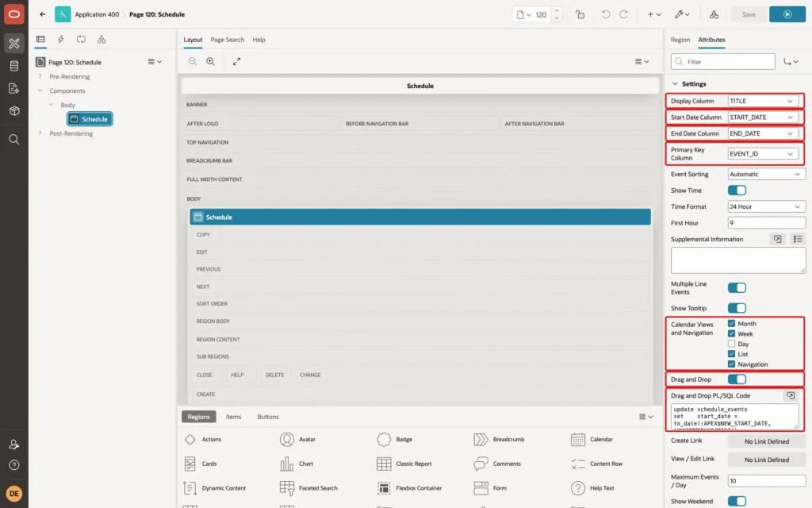Viewport: 812px width, 508px height.
Task: Uncheck the Week calendar view checkbox
Action: 732,334
